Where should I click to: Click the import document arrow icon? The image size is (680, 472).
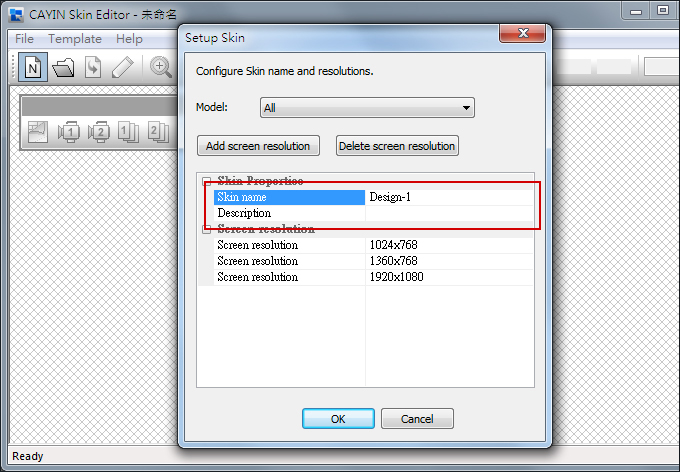[x=93, y=68]
